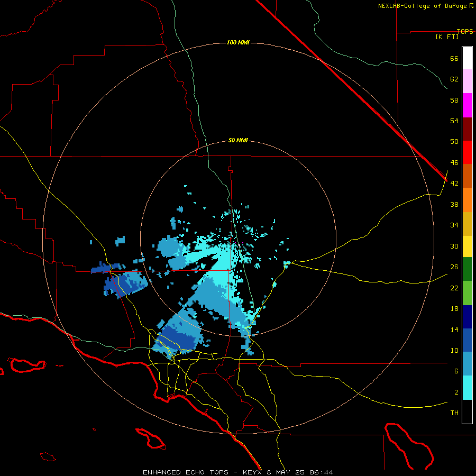Image resolution: width=476 pixels, height=476 pixels.
Task: Click the 06:44 timestamp
Action: [321, 472]
